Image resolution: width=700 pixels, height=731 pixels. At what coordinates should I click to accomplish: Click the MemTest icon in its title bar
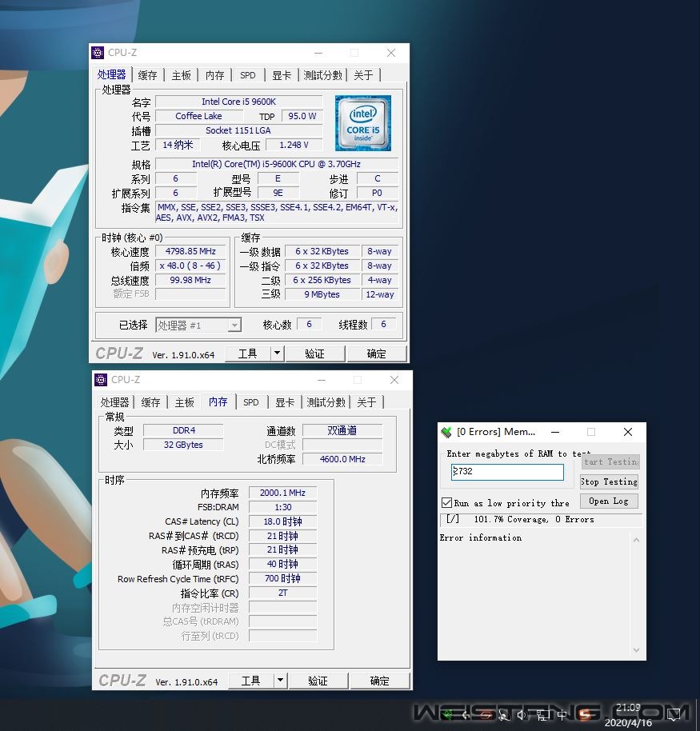pyautogui.click(x=446, y=431)
